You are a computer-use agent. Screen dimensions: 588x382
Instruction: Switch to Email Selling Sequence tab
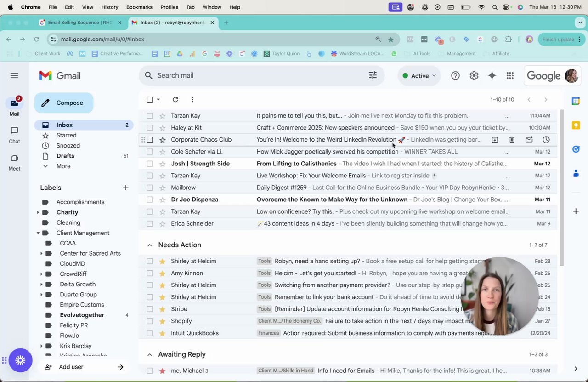tap(81, 23)
